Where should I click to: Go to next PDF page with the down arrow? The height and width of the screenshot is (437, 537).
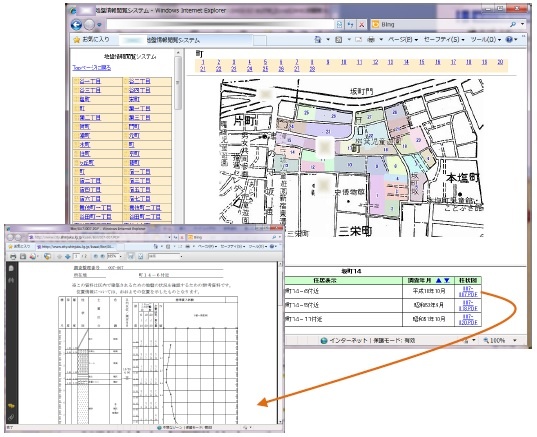click(x=68, y=256)
